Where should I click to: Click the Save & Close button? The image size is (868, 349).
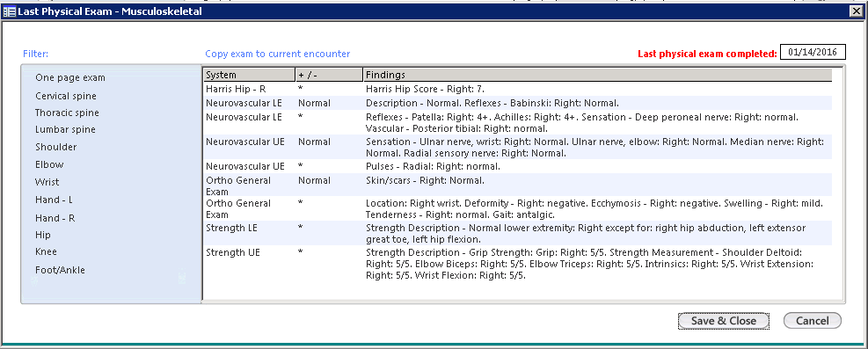724,321
